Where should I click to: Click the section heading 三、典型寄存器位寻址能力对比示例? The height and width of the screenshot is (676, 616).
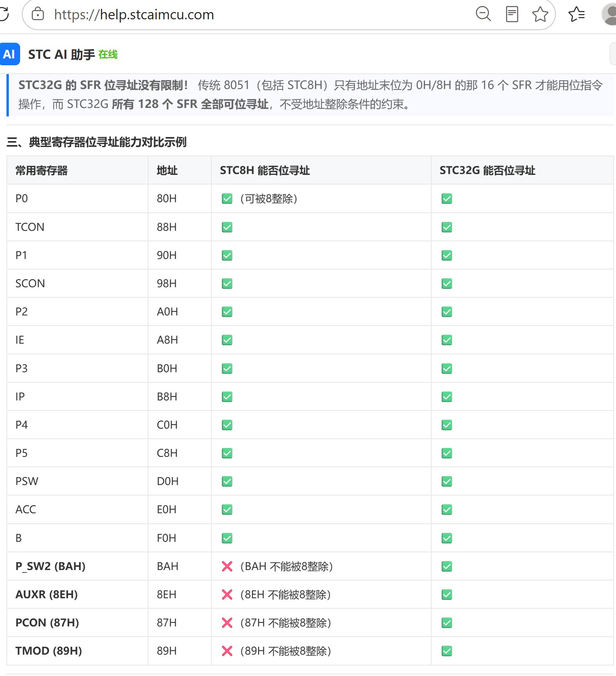(97, 142)
